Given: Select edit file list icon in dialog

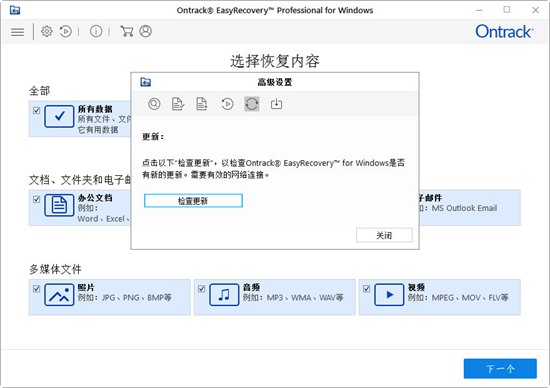Looking at the screenshot, I should click(178, 104).
